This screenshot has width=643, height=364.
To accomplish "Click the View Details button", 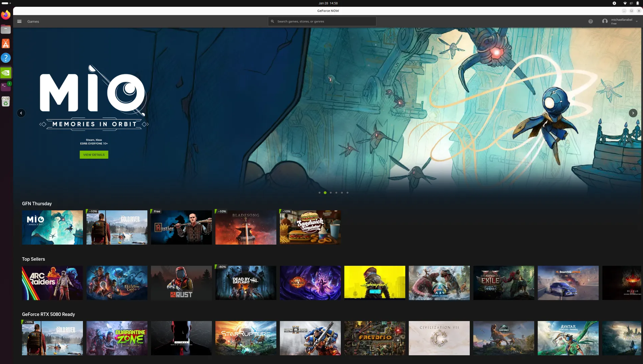I will tap(94, 155).
